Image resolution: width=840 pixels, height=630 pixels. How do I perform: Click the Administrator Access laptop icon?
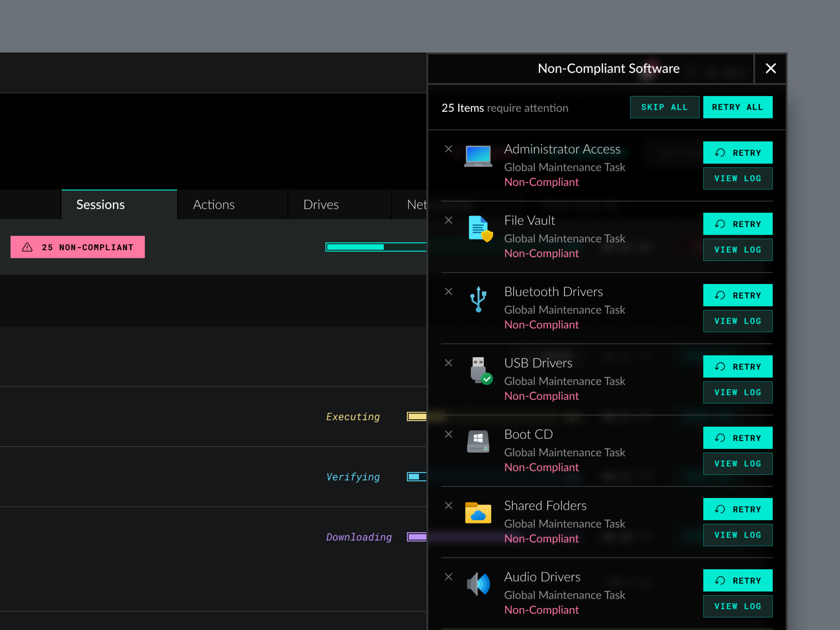coord(478,156)
